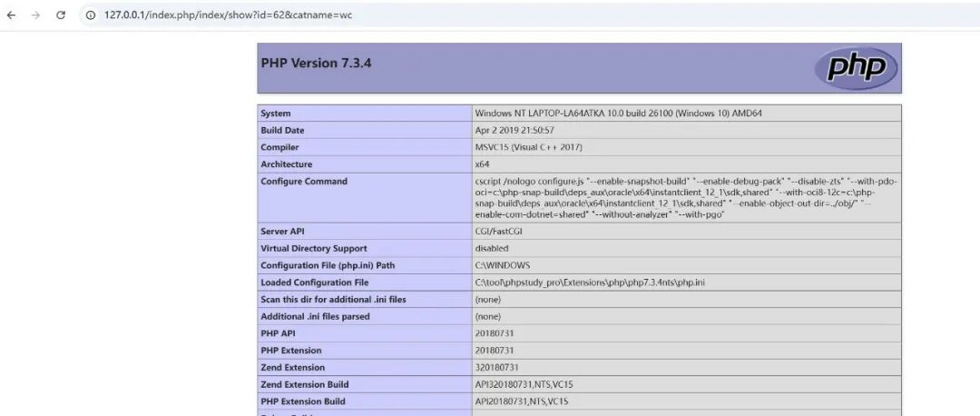Click the 'Loaded Configuration File' label
Viewport: 980px width, 416px height.
pos(314,282)
